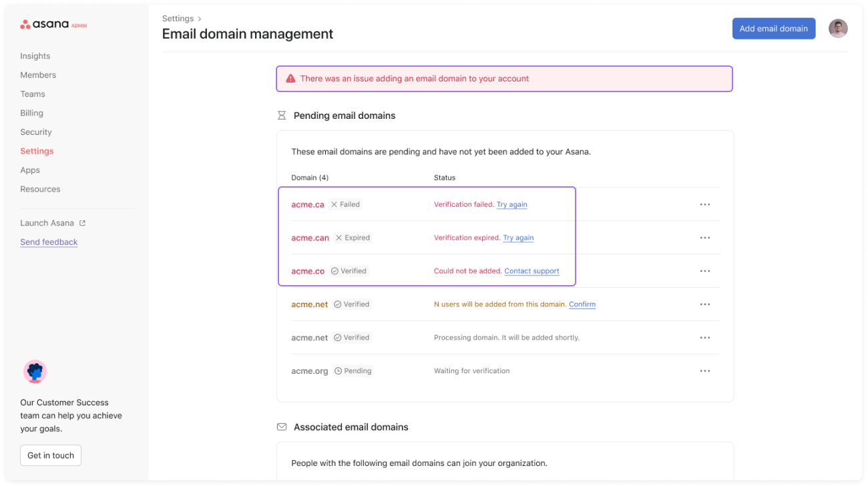The image size is (868, 486).
Task: Click Settings in the breadcrumb trail
Action: (x=178, y=19)
